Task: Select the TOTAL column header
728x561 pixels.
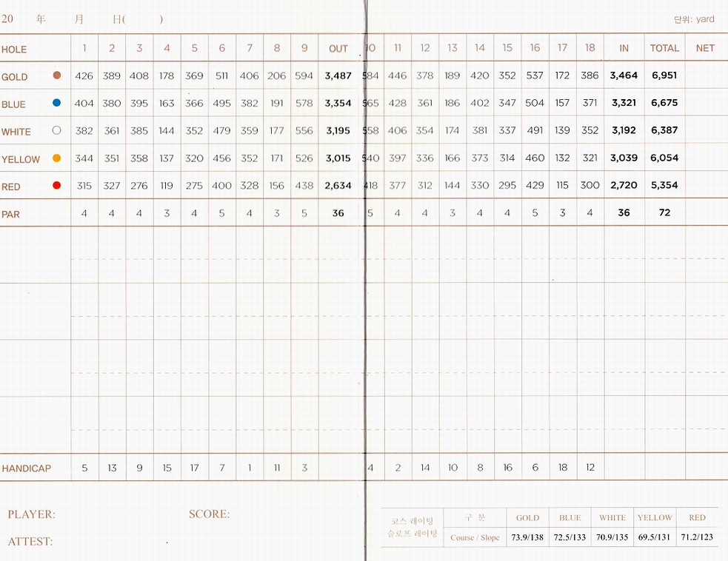Action: 664,48
